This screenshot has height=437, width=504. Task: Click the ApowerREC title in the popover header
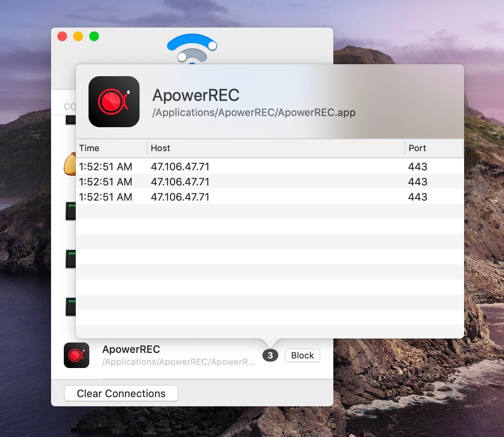click(196, 95)
